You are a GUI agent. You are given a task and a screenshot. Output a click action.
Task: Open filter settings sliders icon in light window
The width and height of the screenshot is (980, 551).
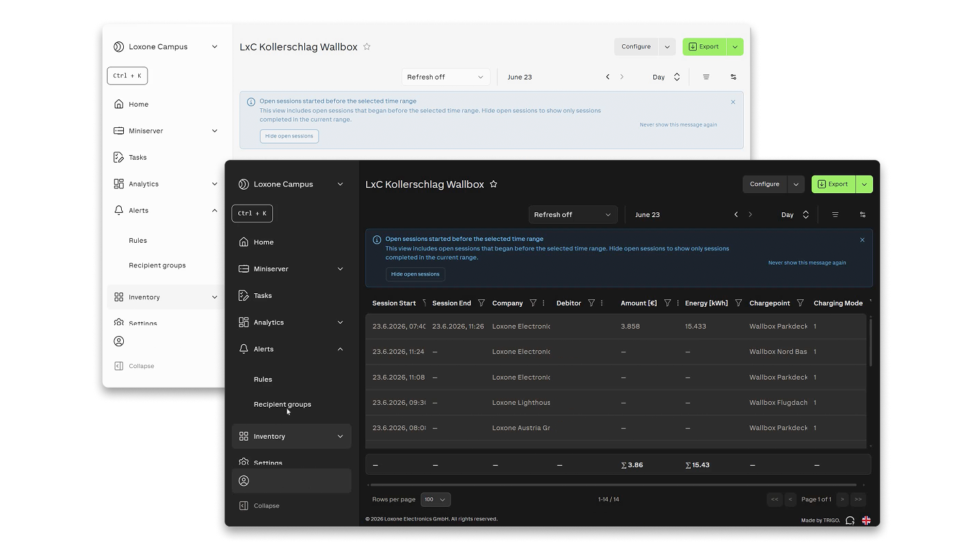[734, 77]
